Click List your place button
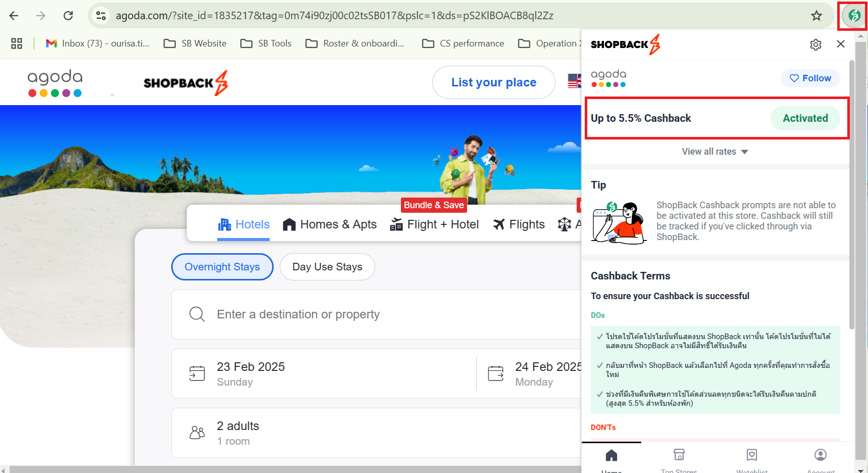Viewport: 868px width, 473px height. (494, 82)
